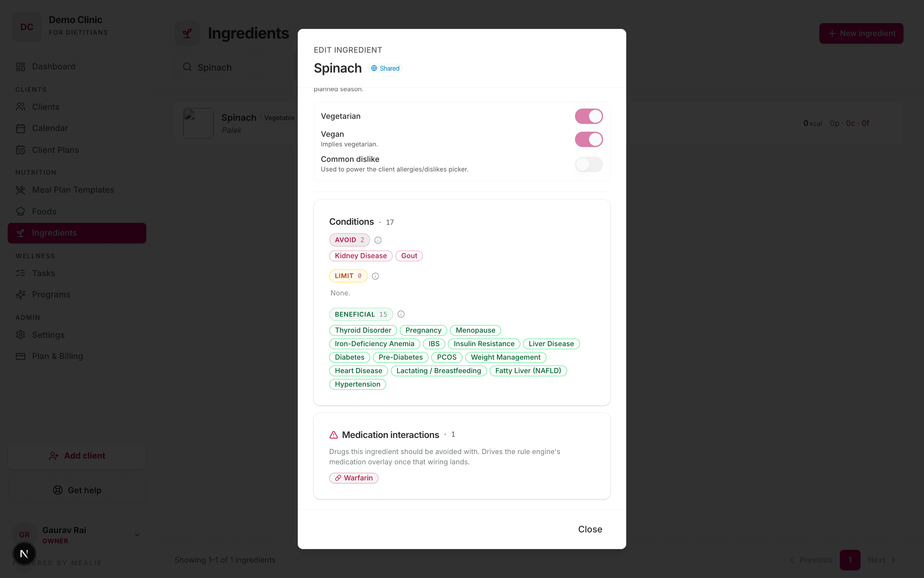
Task: Click the Diabetes tag
Action: [x=349, y=357]
